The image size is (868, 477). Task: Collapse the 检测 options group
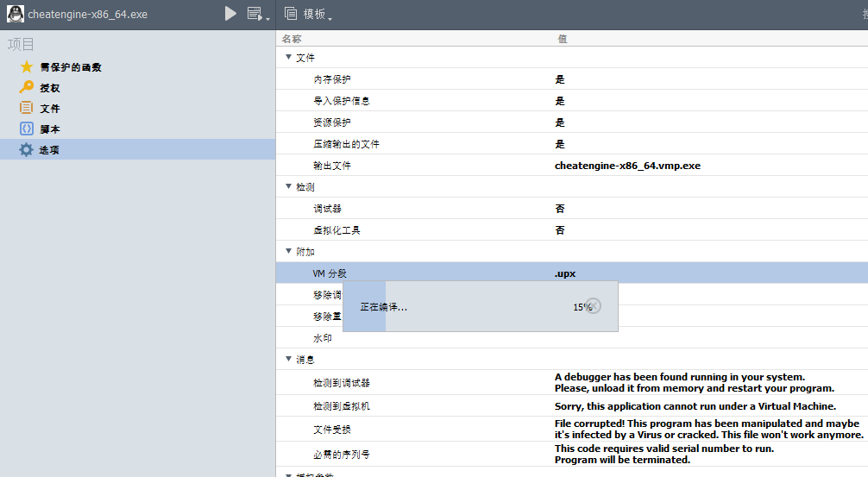point(288,186)
